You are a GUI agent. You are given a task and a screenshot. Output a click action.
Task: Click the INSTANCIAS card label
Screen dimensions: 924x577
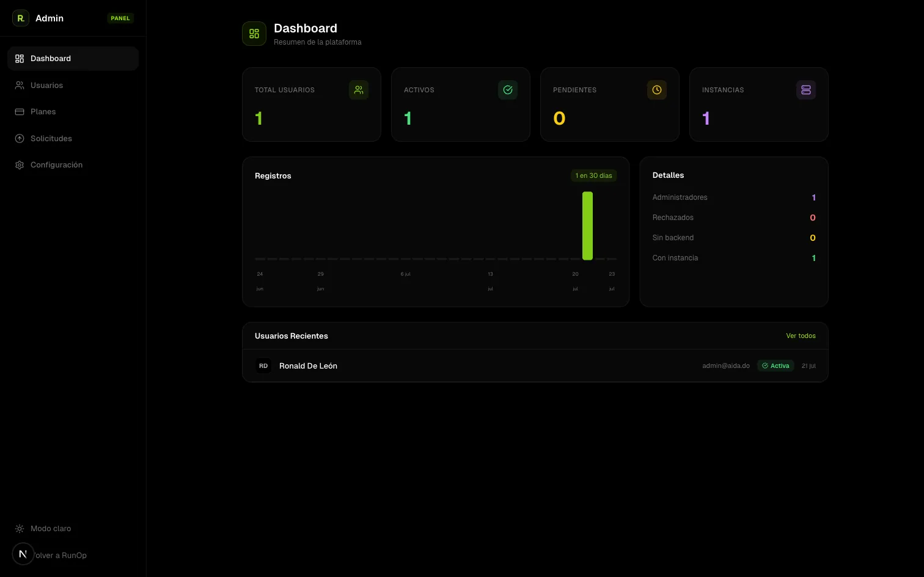723,90
